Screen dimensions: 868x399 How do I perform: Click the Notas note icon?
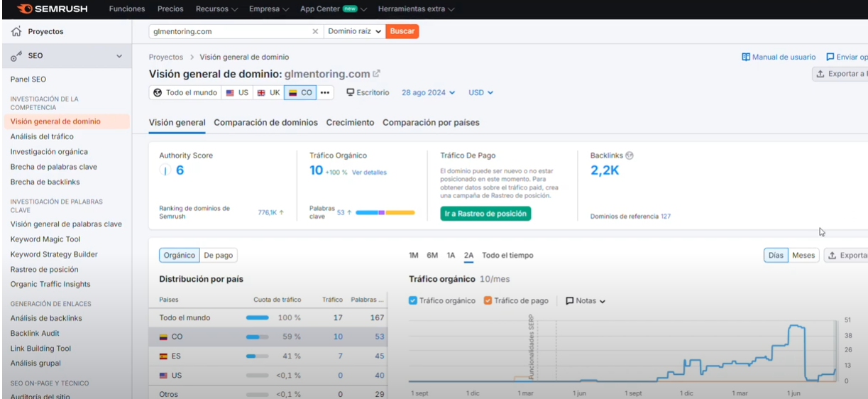[569, 301]
